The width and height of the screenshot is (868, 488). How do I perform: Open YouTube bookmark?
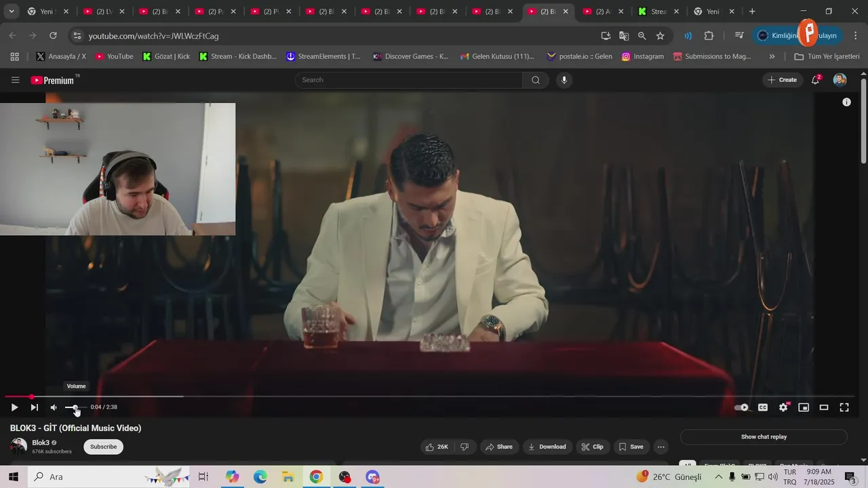click(x=114, y=56)
